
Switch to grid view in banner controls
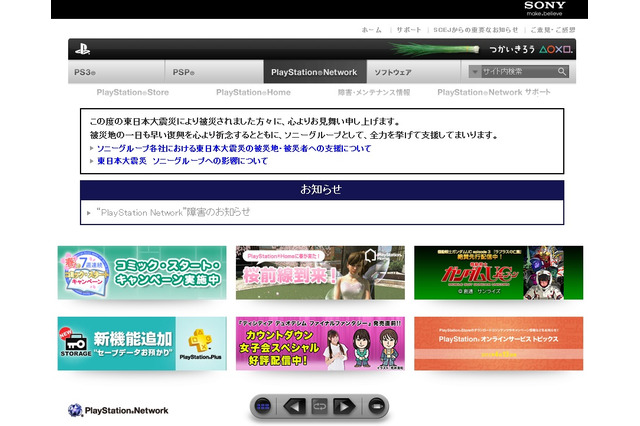tap(262, 406)
